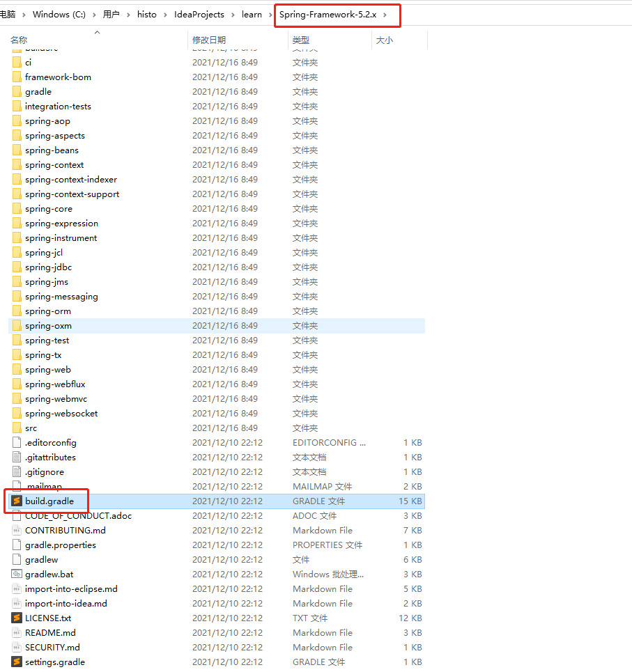Sort files by the 修改日期 column header

click(x=209, y=40)
